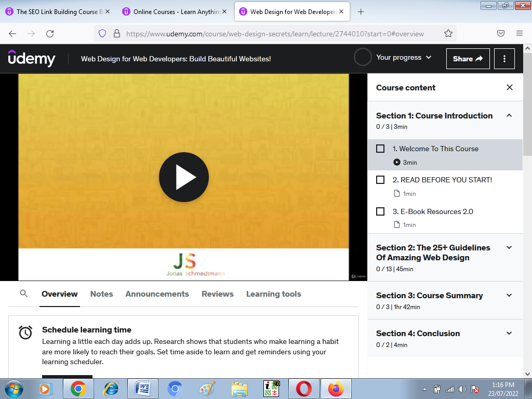The image size is (532, 399).
Task: Open File Explorer from the taskbar
Action: (x=239, y=389)
